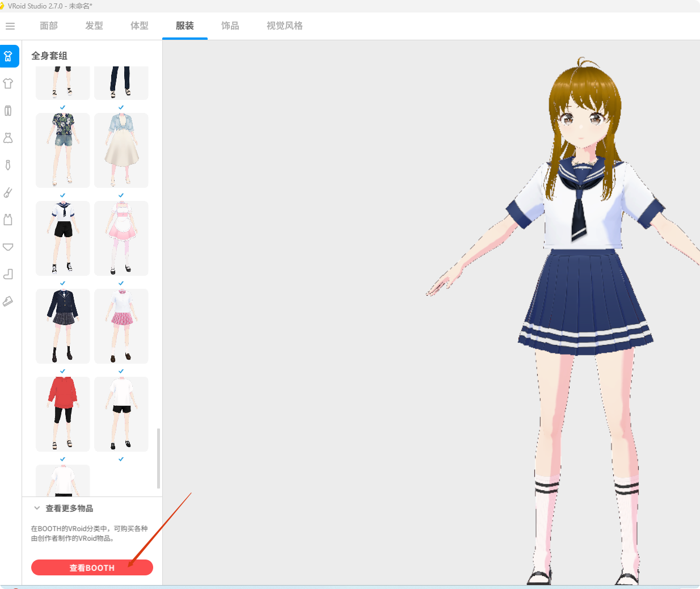
Task: Switch to the 饰品 tab
Action: (230, 26)
